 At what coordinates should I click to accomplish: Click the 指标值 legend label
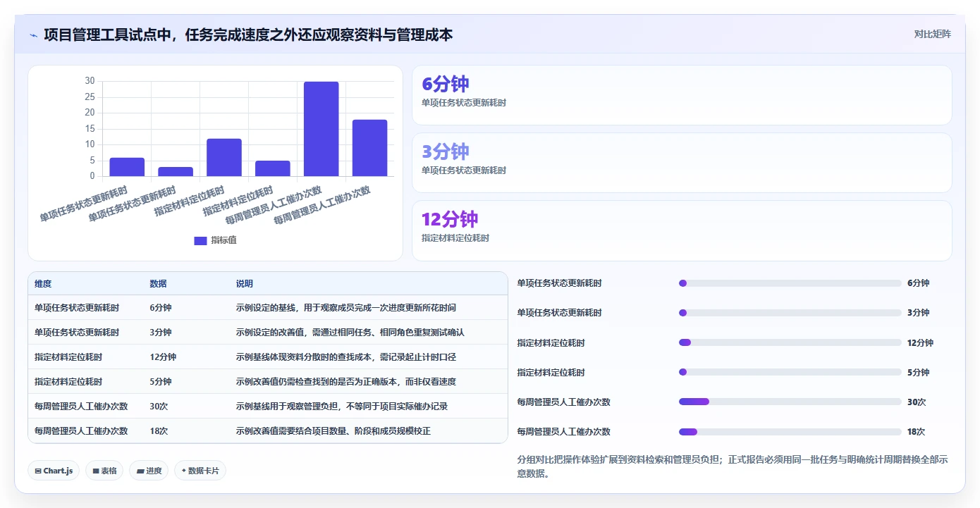coord(223,240)
